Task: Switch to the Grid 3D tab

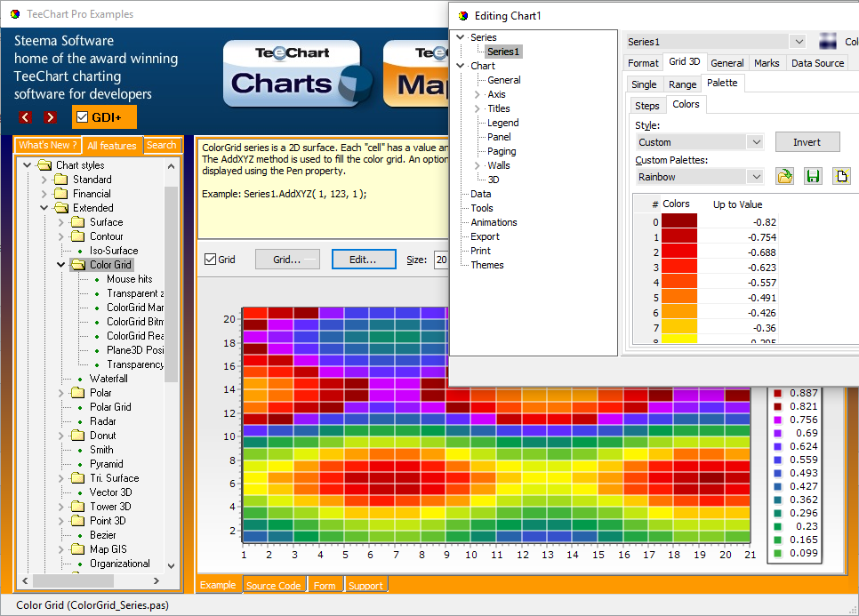Action: click(684, 61)
